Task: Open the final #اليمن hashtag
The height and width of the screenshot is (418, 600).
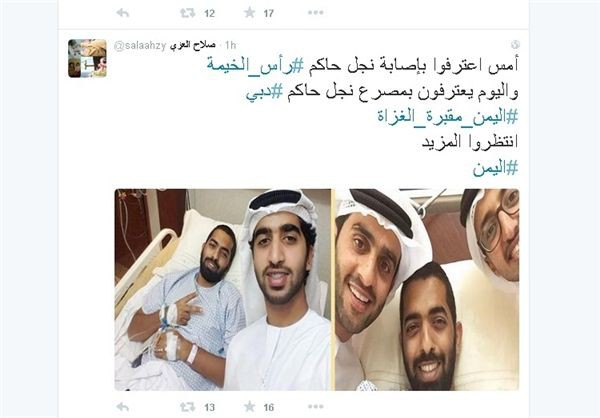Action: click(x=496, y=168)
